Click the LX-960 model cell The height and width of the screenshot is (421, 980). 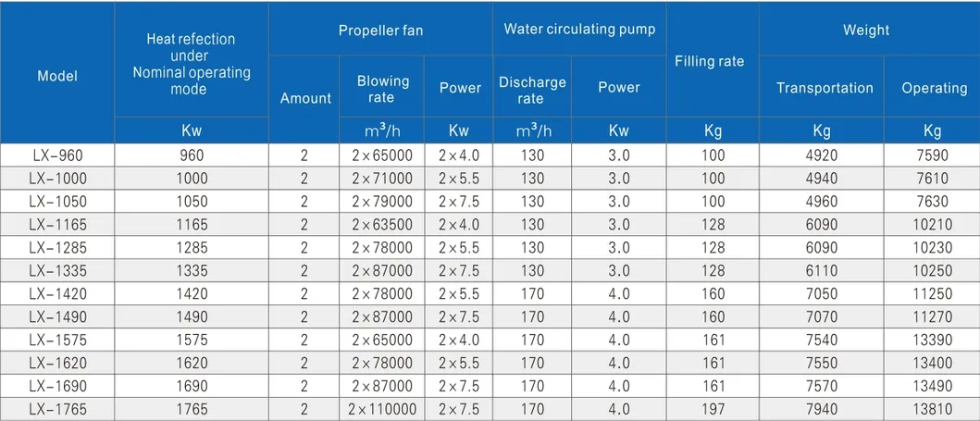click(57, 155)
